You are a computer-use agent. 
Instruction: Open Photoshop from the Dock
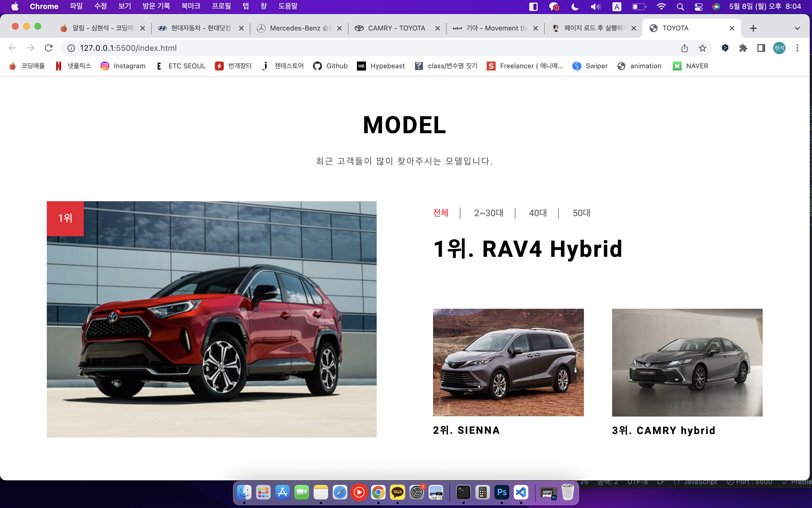point(502,492)
